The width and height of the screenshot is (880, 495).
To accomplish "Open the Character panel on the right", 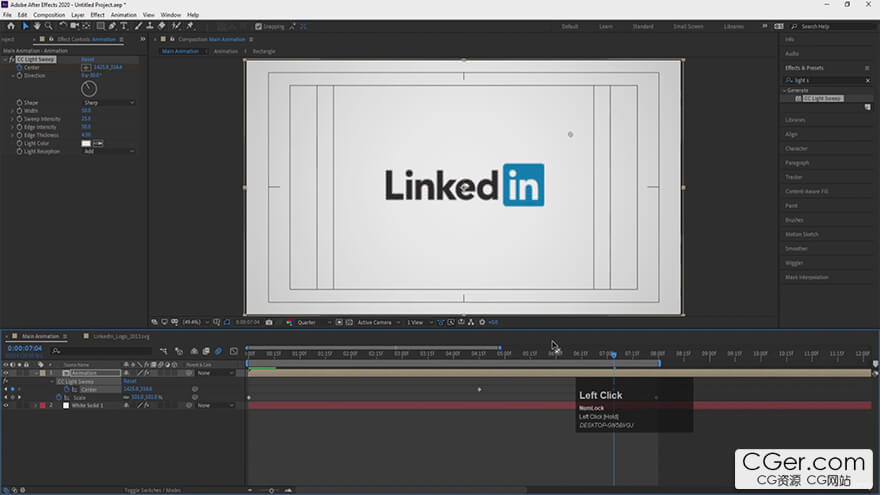I will click(x=796, y=149).
